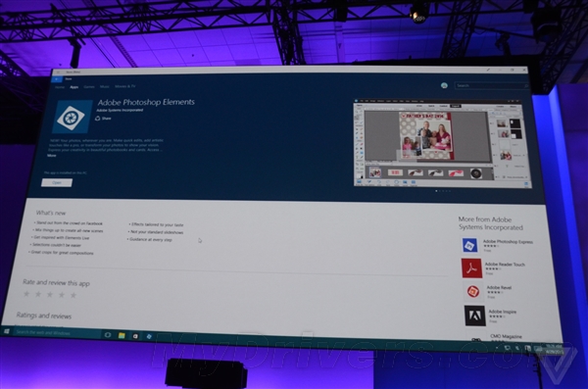
Task: Click the 'What's new' heading
Action: (x=51, y=213)
